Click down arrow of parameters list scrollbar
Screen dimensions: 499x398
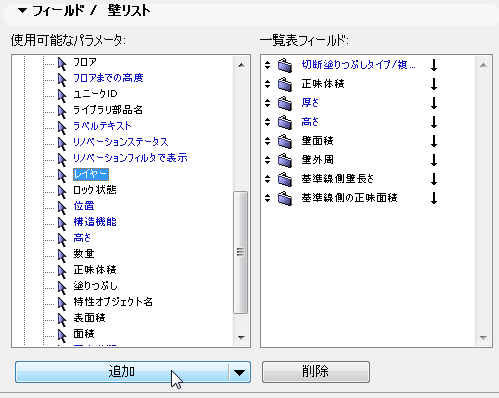[241, 337]
